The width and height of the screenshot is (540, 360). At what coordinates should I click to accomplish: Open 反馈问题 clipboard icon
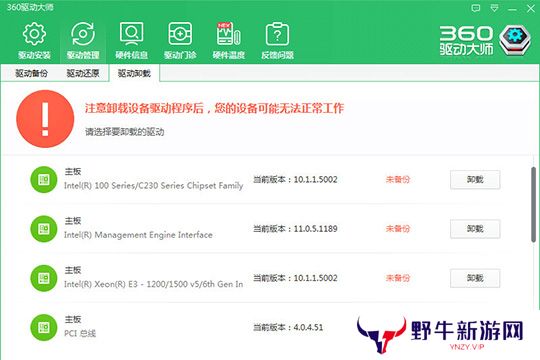point(277,34)
